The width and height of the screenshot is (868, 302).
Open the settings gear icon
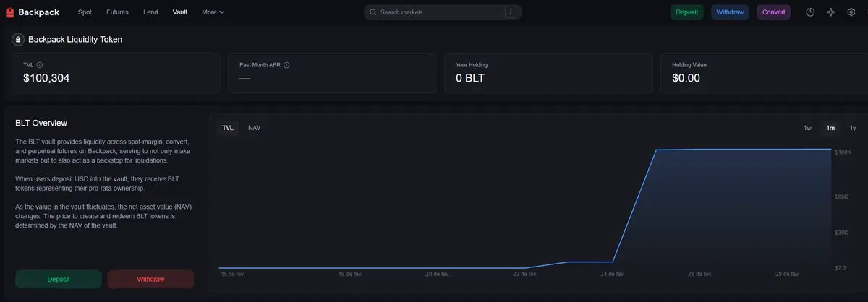[851, 12]
